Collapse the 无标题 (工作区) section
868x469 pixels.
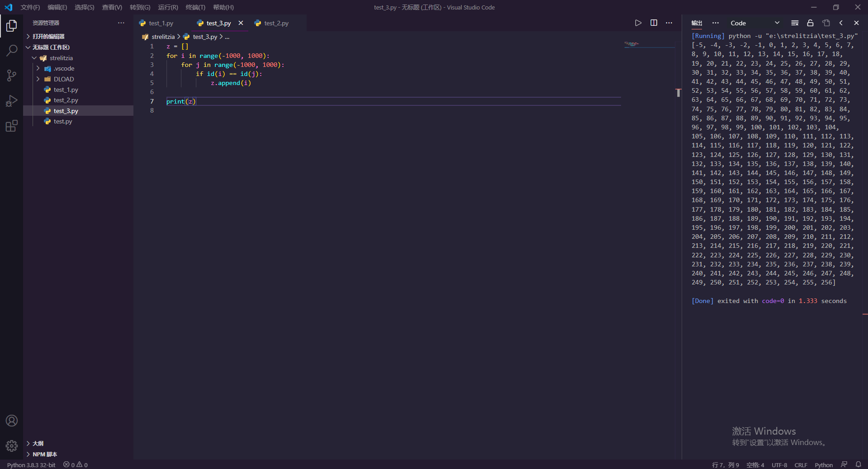click(x=78, y=47)
